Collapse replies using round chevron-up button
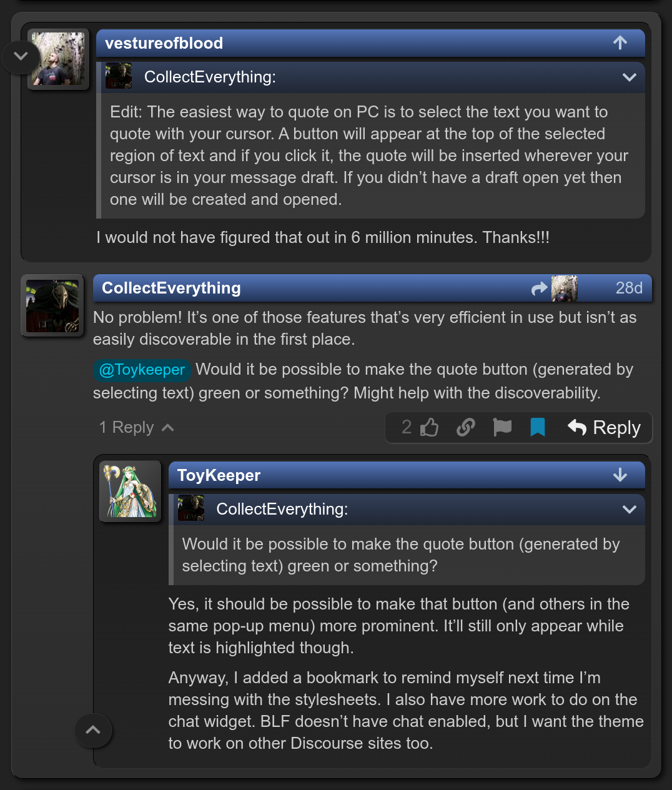 pos(93,730)
